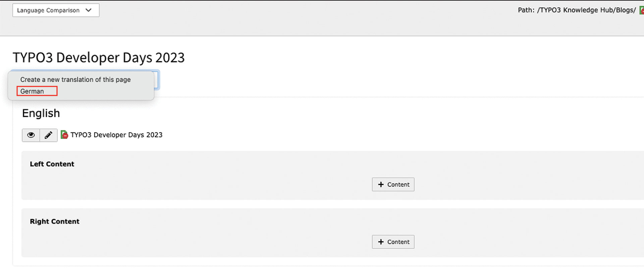Image resolution: width=644 pixels, height=272 pixels.
Task: Add Content to the Right Content column
Action: click(393, 242)
